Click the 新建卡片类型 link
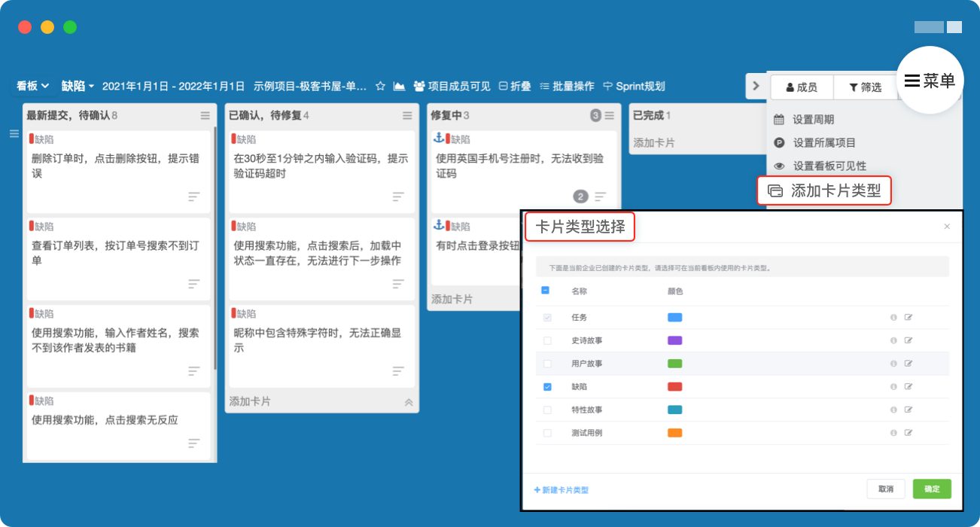The width and height of the screenshot is (980, 527). tap(562, 490)
